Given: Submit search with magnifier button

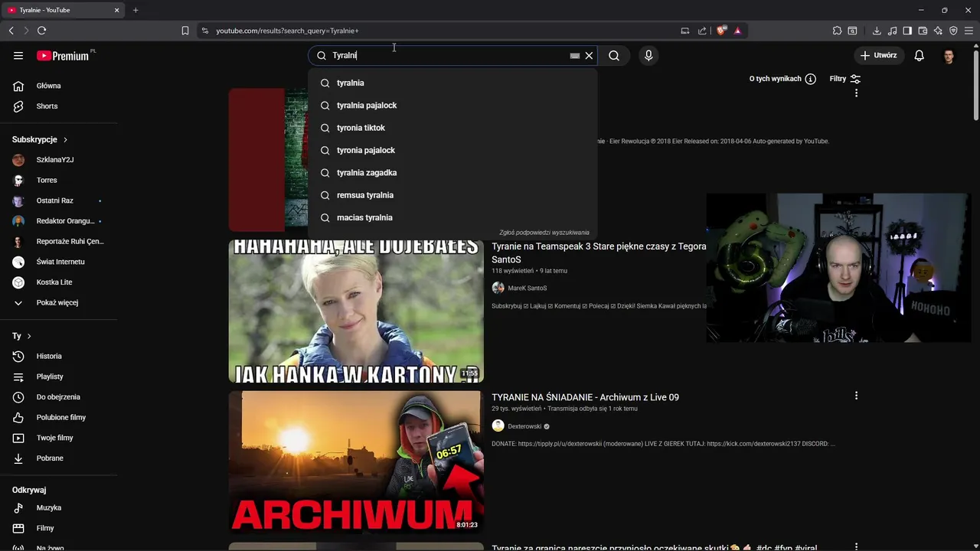Looking at the screenshot, I should pyautogui.click(x=614, y=55).
